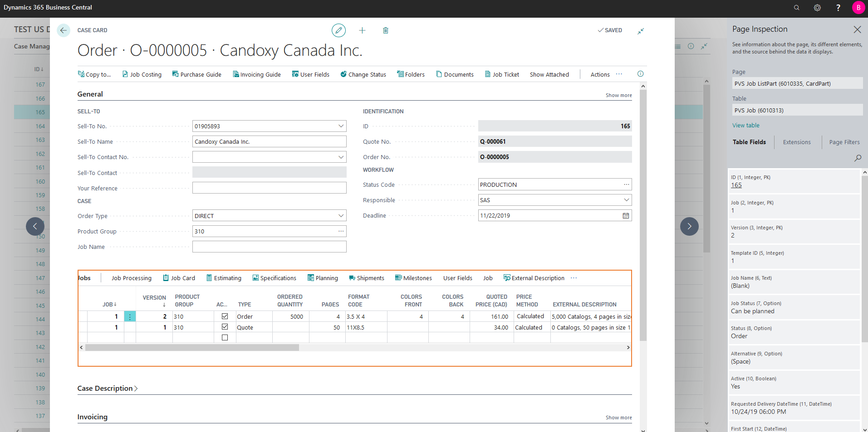
Task: Click Show more in Invoicing section
Action: coord(618,417)
